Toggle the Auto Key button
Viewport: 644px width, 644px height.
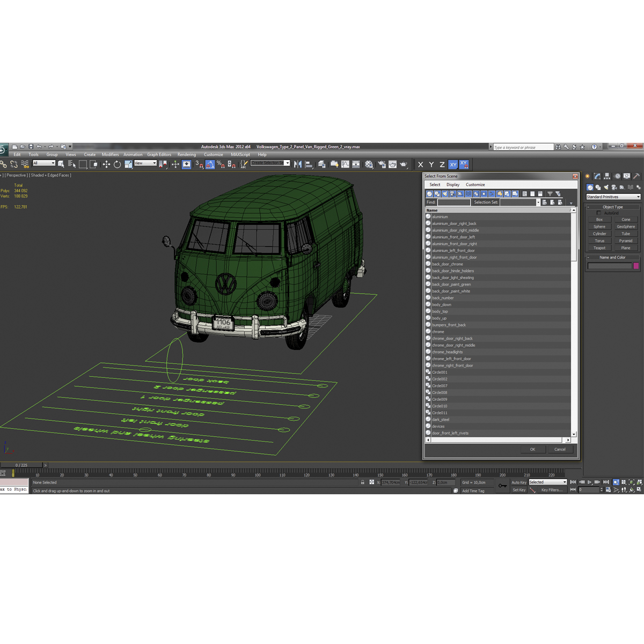519,482
